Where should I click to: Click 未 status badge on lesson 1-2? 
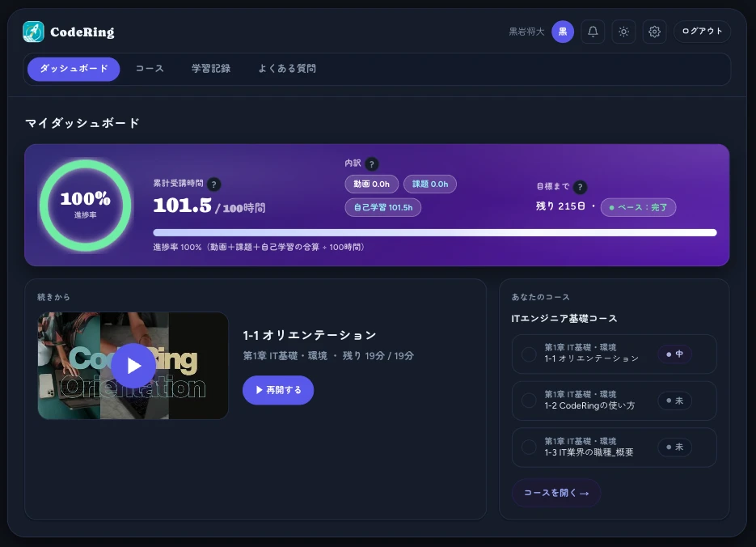tap(674, 401)
